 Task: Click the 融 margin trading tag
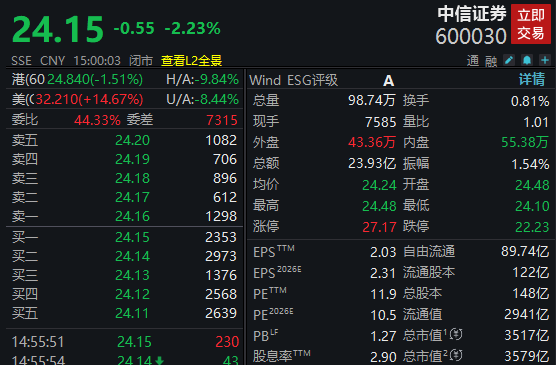[x=491, y=61]
